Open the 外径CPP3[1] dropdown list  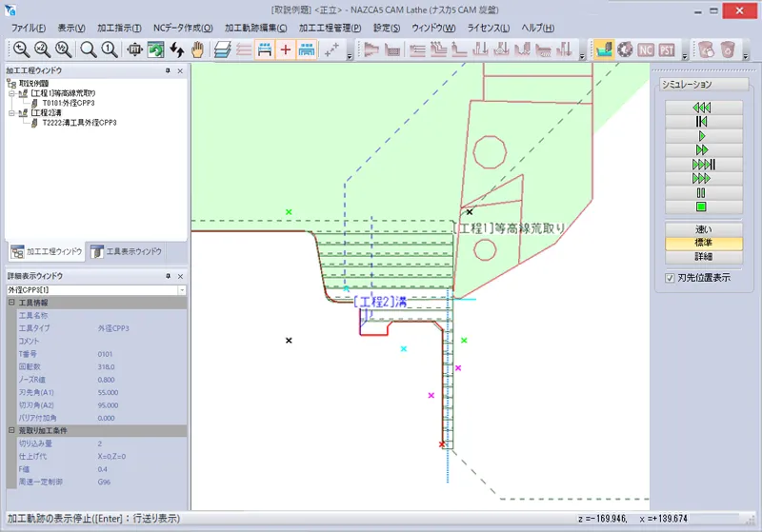pos(181,289)
